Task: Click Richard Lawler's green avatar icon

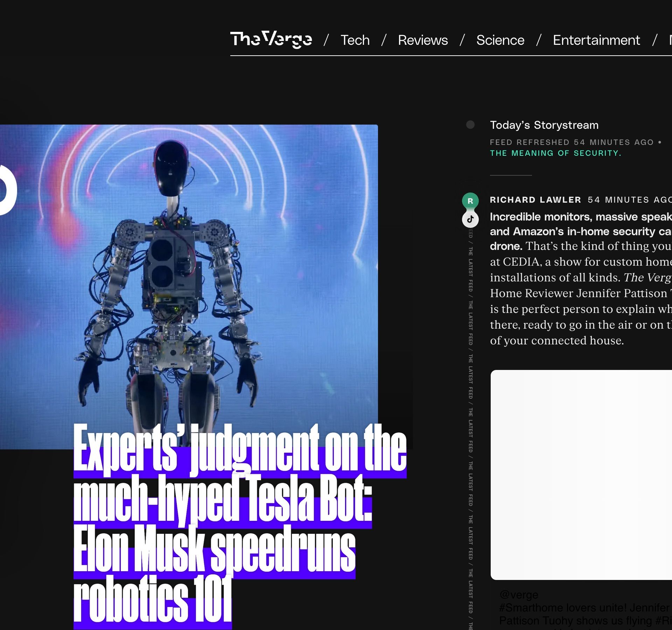Action: (x=470, y=201)
